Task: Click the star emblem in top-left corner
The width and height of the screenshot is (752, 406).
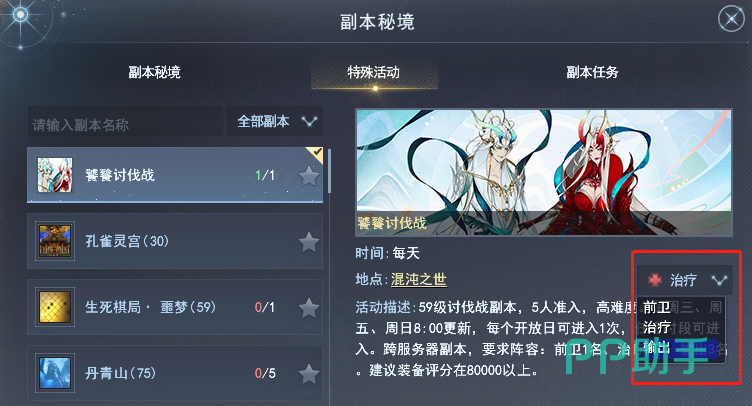Action: click(20, 15)
